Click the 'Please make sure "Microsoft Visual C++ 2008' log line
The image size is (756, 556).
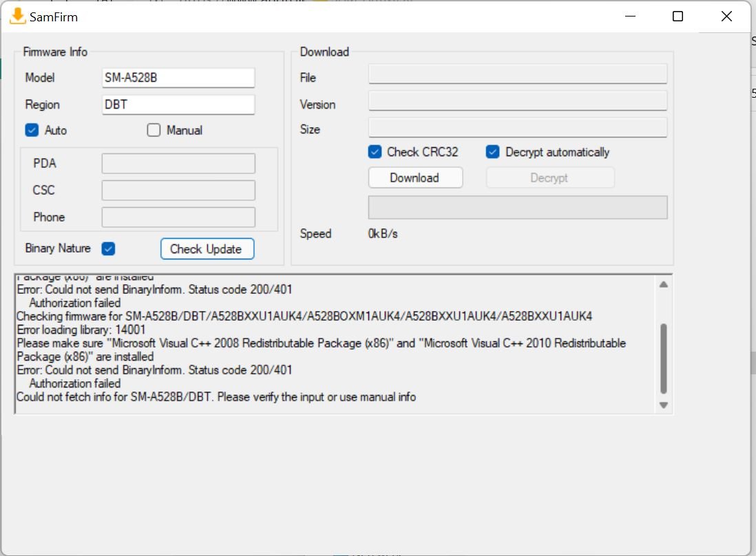pos(322,343)
